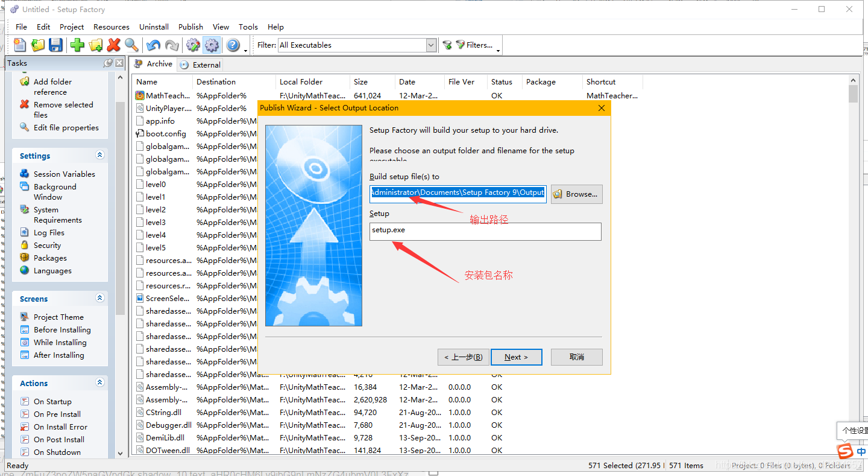
Task: Open a project with the folder icon
Action: click(38, 45)
